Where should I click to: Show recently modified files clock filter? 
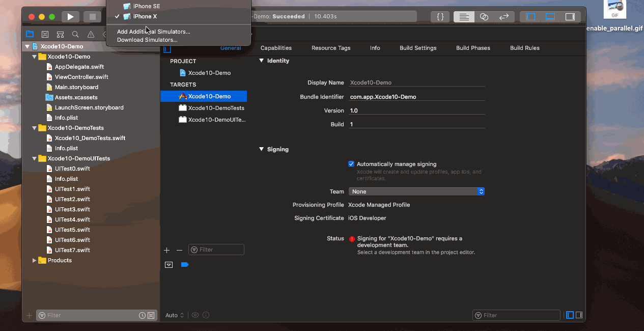tap(143, 316)
